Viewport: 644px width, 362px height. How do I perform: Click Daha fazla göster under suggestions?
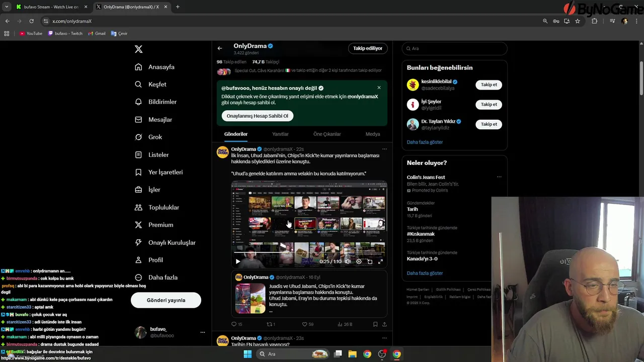click(x=425, y=142)
